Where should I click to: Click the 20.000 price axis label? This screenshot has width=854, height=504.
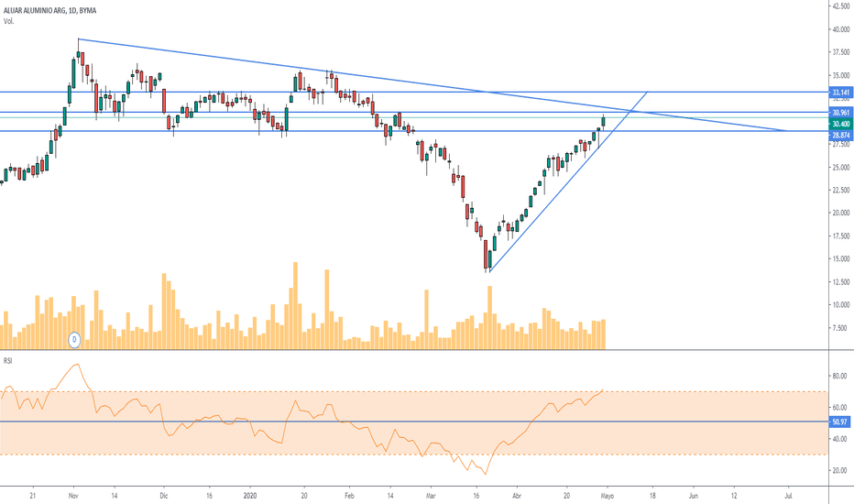(x=841, y=213)
